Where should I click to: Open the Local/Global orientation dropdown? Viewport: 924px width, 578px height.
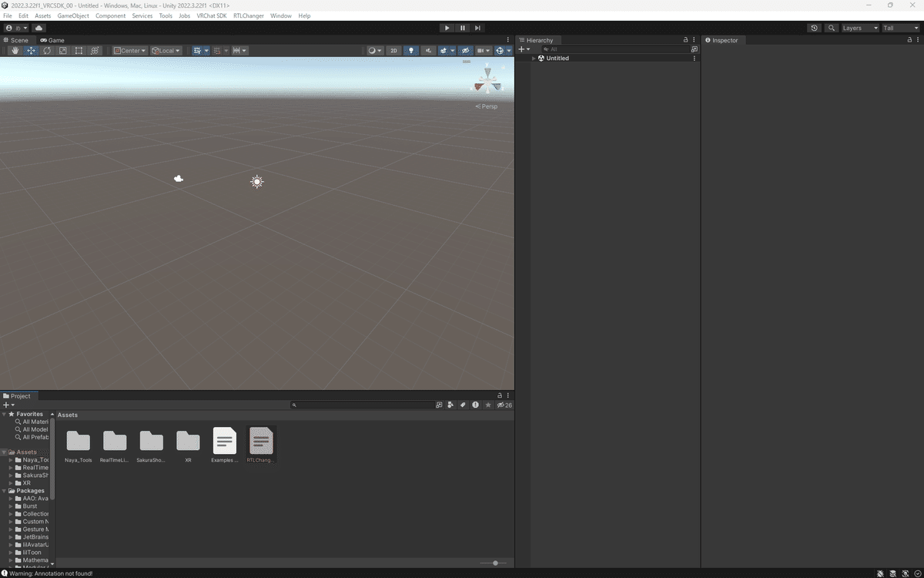pos(166,50)
